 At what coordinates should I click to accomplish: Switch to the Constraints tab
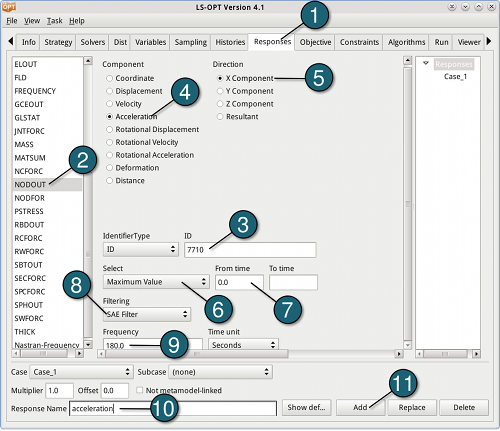(x=359, y=42)
